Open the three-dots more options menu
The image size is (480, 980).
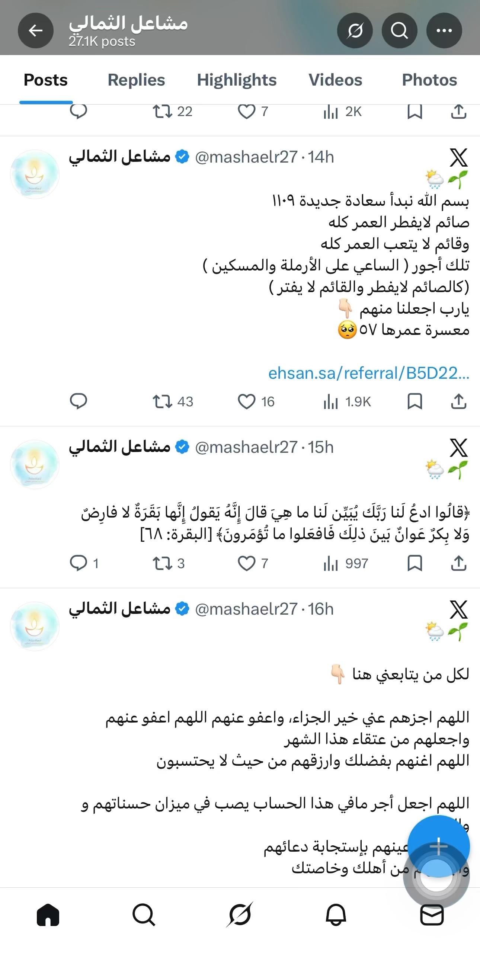click(444, 31)
